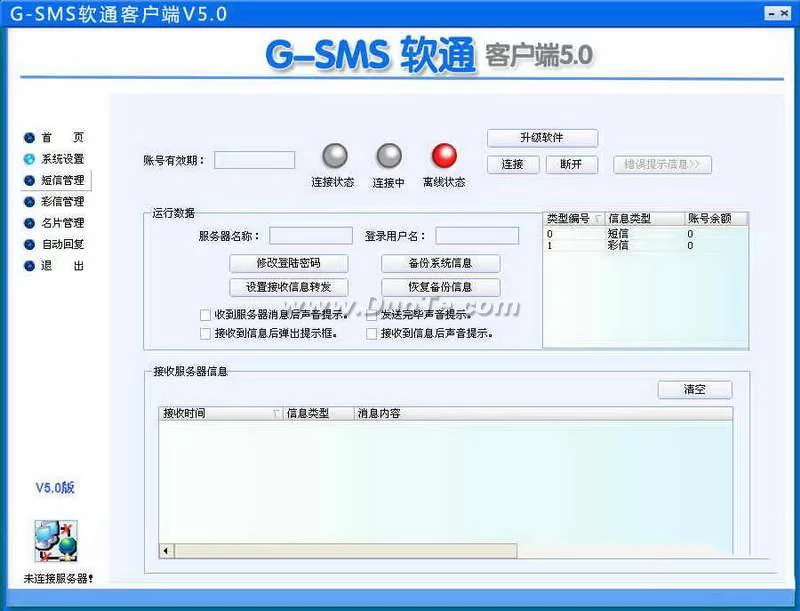Viewport: 800px width, 611px height.
Task: Click the network computers icon above 未连接服务器
Action: 56,541
